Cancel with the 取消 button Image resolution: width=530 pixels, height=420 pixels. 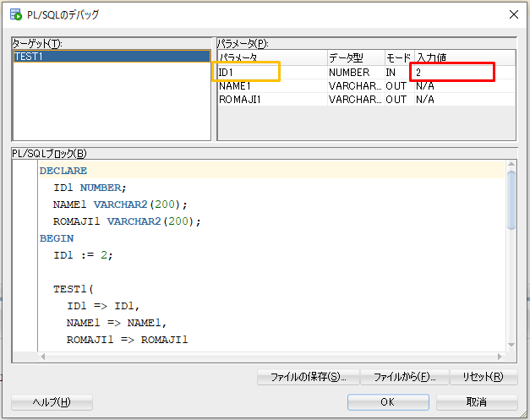[x=477, y=402]
